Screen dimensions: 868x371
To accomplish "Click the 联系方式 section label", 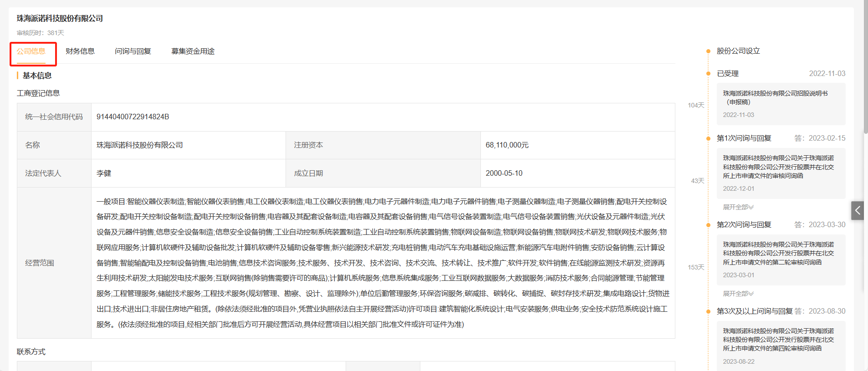I will (x=31, y=352).
